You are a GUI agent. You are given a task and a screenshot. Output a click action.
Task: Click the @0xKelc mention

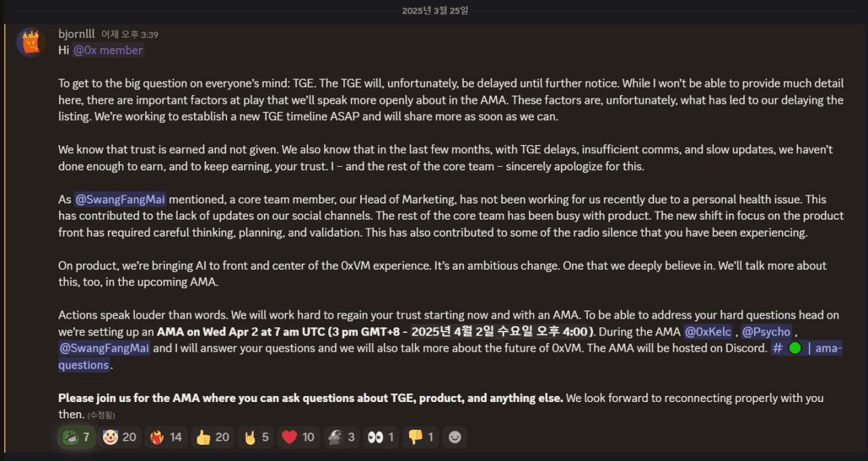(708, 332)
